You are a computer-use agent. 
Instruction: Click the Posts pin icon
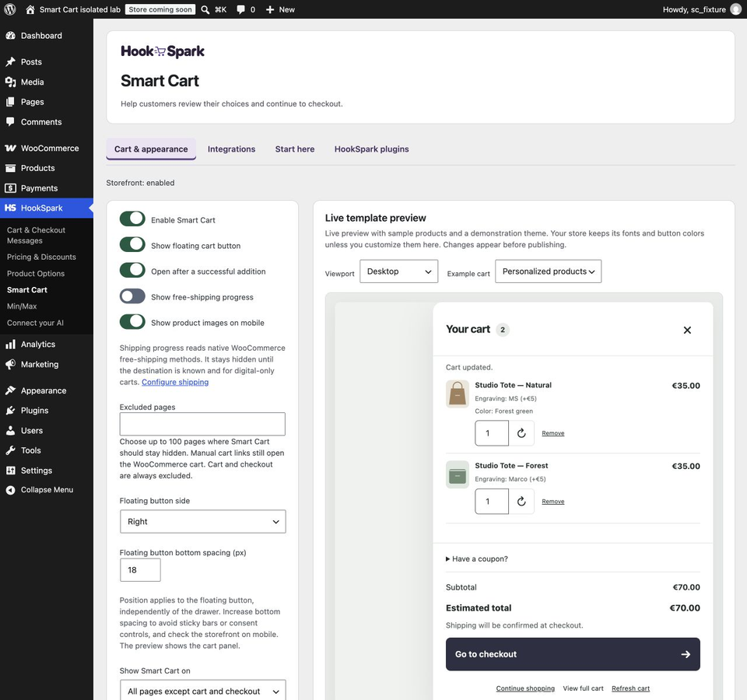(10, 62)
